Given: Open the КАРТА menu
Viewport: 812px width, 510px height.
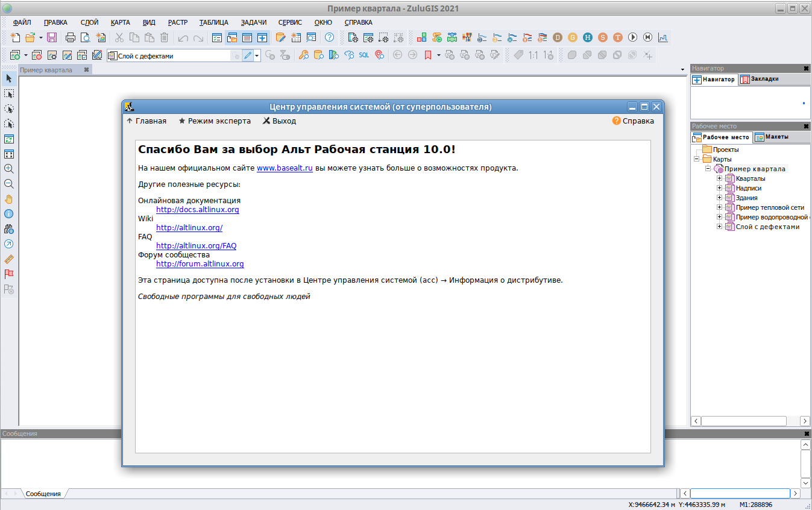Looking at the screenshot, I should [x=120, y=22].
